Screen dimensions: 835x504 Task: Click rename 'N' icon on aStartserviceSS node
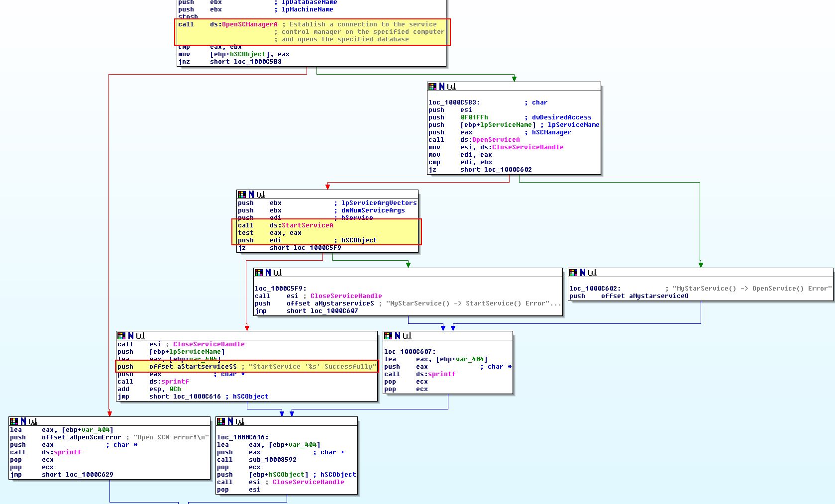131,336
